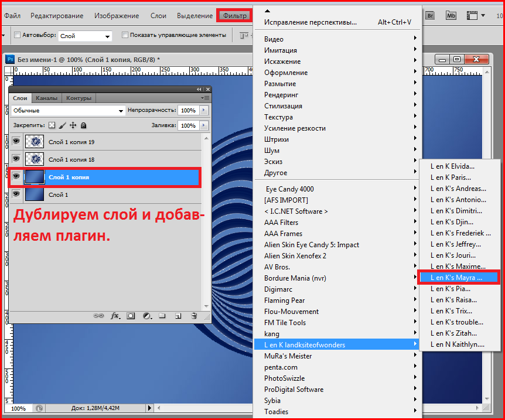Open the 'Слои' menu in menu bar
This screenshot has height=420, width=505.
point(158,15)
